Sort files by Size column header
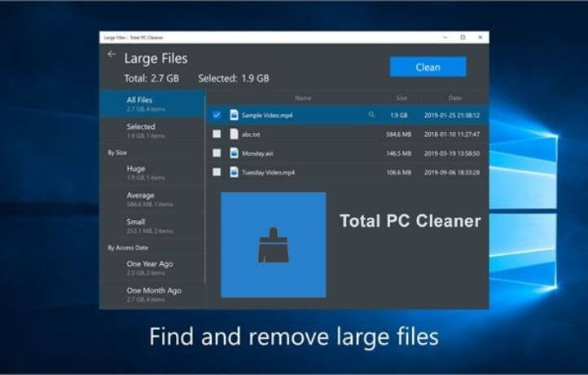Viewport: 588px width, 375px height. tap(402, 98)
